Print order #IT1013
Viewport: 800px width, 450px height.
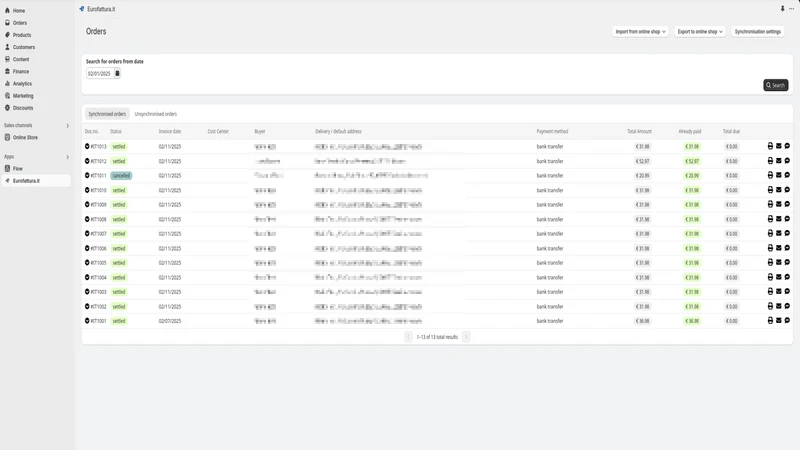(770, 146)
